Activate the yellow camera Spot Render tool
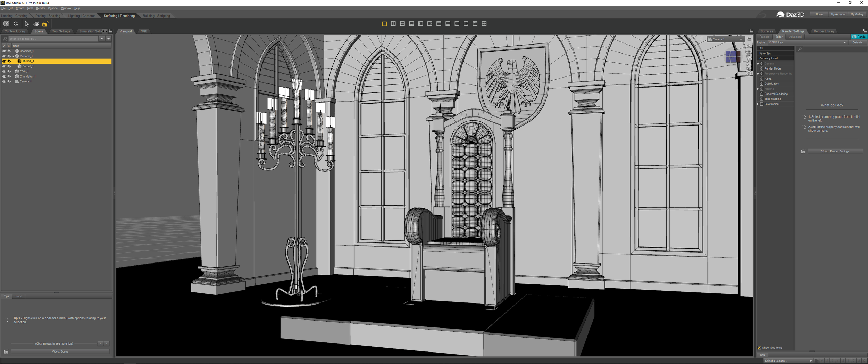The width and height of the screenshot is (868, 364). pos(45,24)
